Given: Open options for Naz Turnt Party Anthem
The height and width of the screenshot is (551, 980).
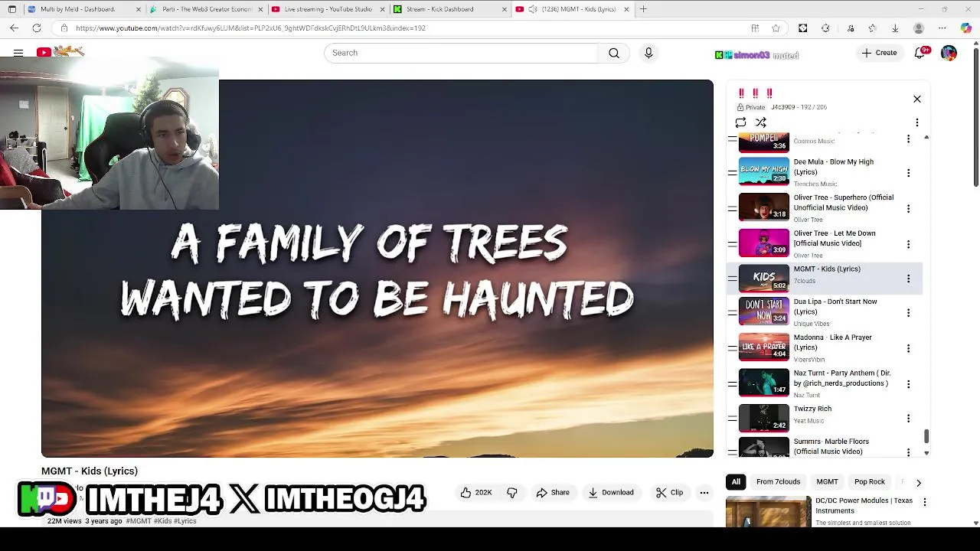Looking at the screenshot, I should (908, 383).
